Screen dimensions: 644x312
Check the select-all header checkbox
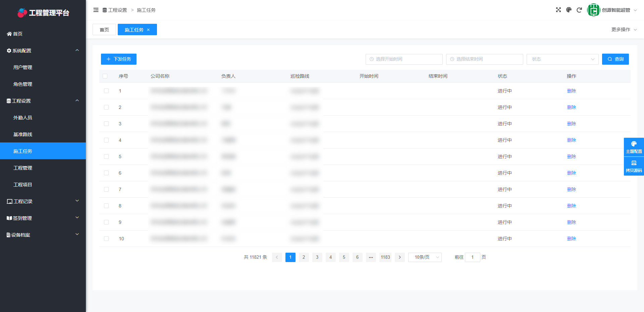click(x=105, y=76)
